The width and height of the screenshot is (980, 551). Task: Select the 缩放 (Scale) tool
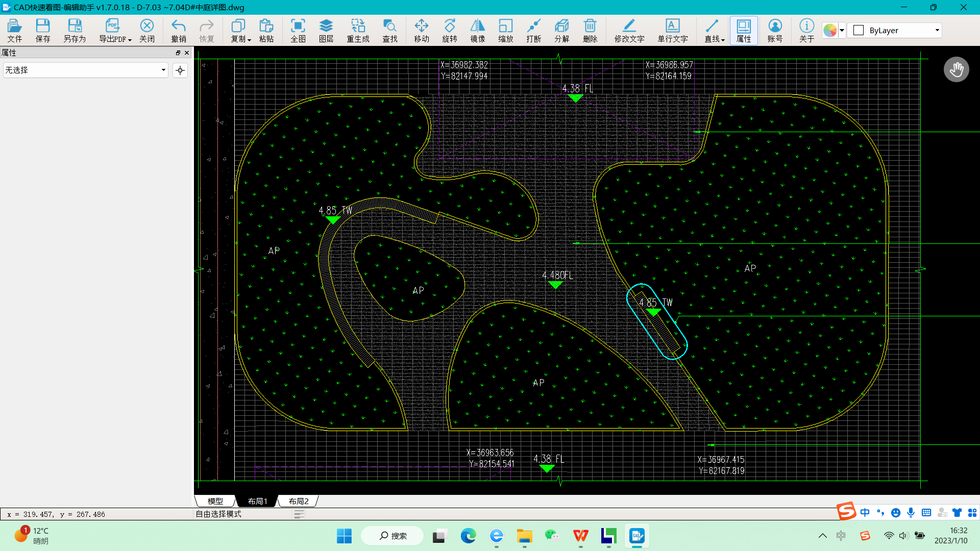(x=506, y=30)
